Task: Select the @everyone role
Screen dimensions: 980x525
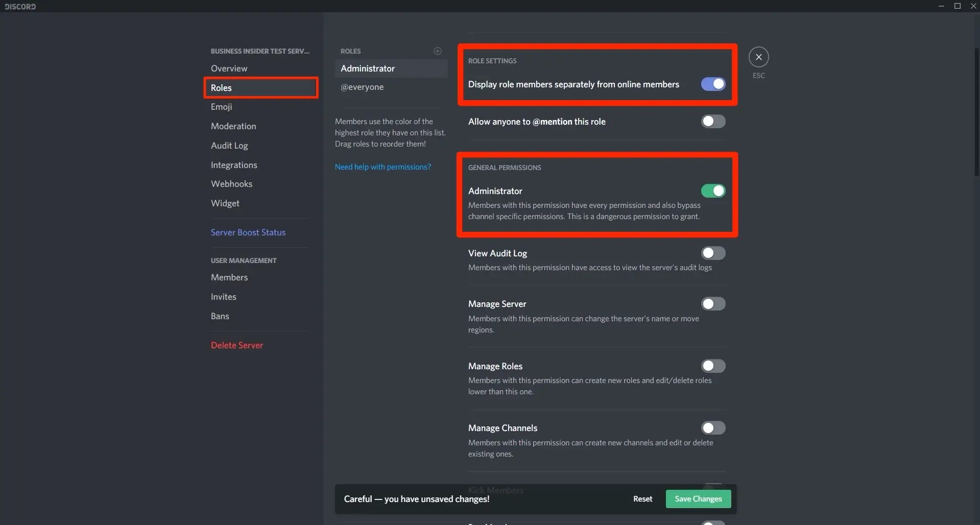Action: (362, 87)
